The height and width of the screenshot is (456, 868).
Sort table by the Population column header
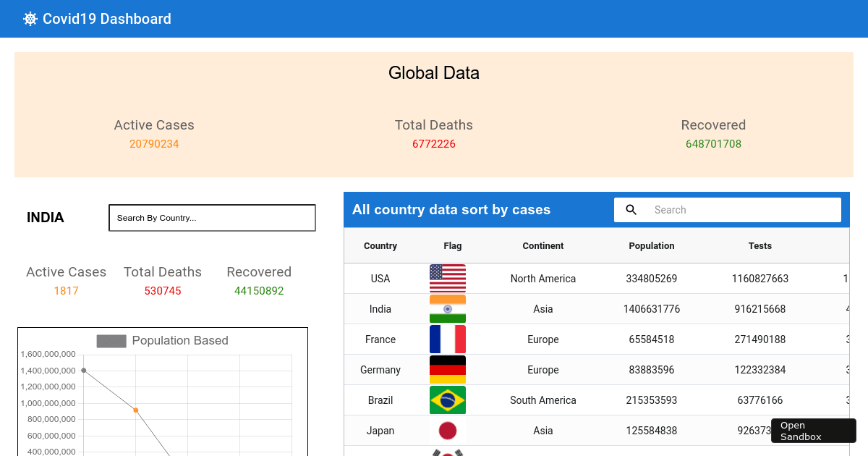pyautogui.click(x=651, y=246)
